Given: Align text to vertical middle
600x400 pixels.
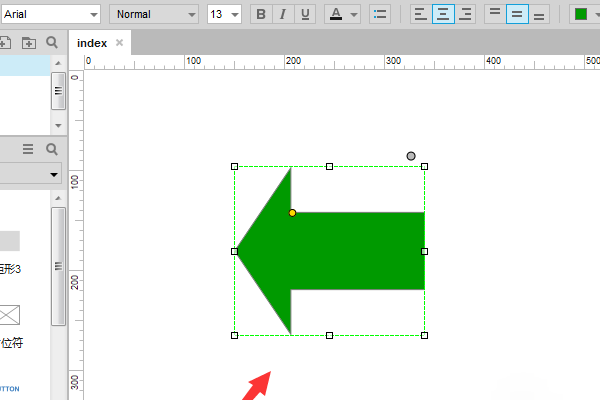Looking at the screenshot, I should [517, 14].
